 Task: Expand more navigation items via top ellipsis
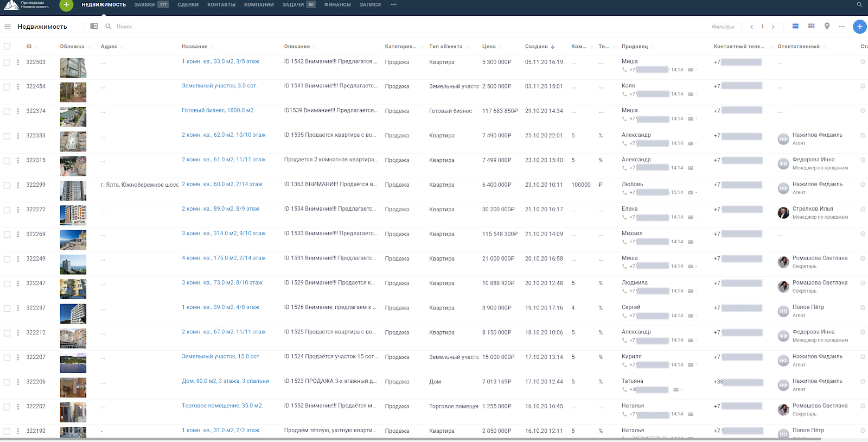tap(393, 5)
